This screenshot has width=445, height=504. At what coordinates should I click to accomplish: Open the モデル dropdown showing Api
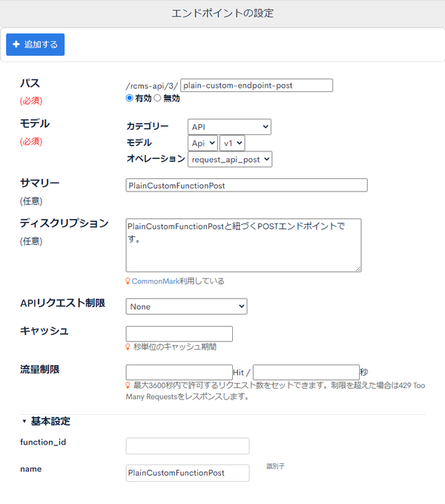[203, 143]
